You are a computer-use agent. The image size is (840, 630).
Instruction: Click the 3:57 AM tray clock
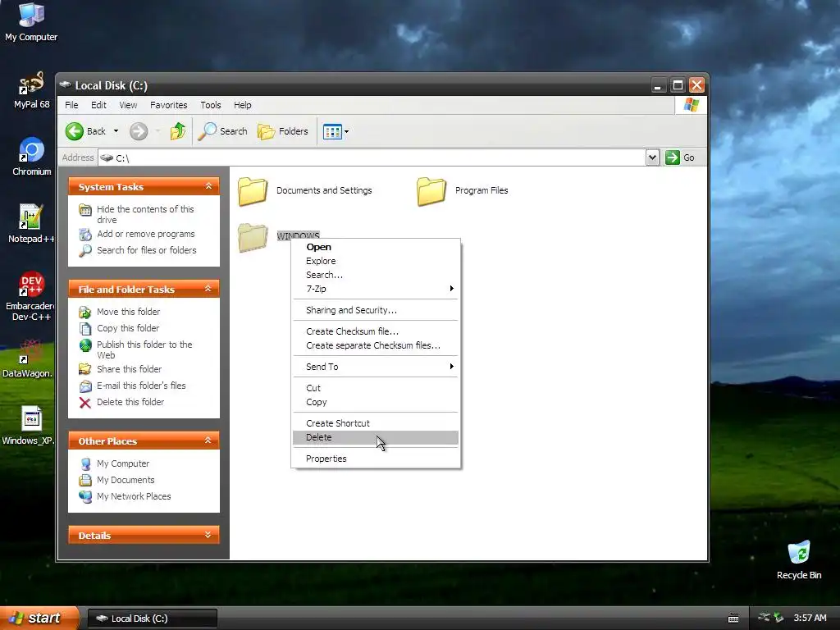[x=810, y=619]
